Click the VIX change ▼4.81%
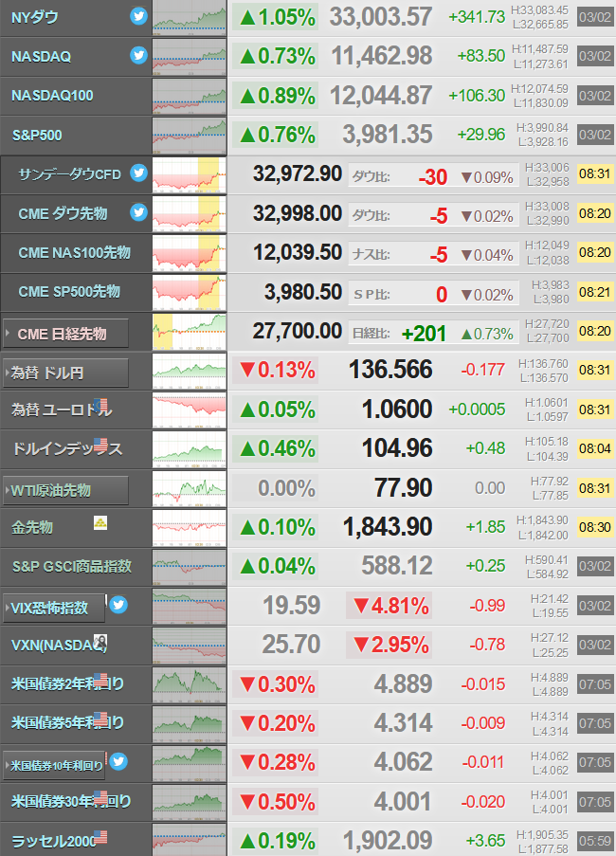The width and height of the screenshot is (616, 856). pyautogui.click(x=390, y=606)
